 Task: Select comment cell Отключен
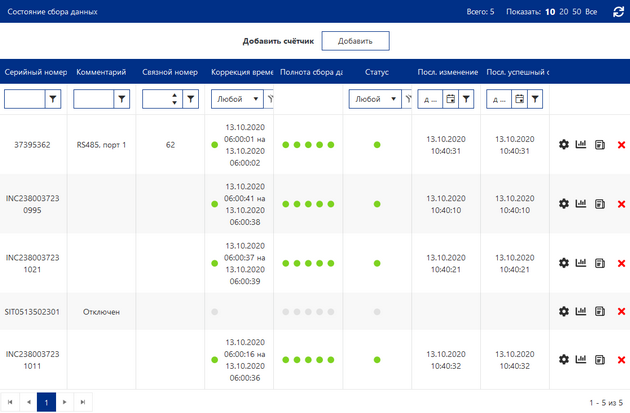tap(101, 312)
